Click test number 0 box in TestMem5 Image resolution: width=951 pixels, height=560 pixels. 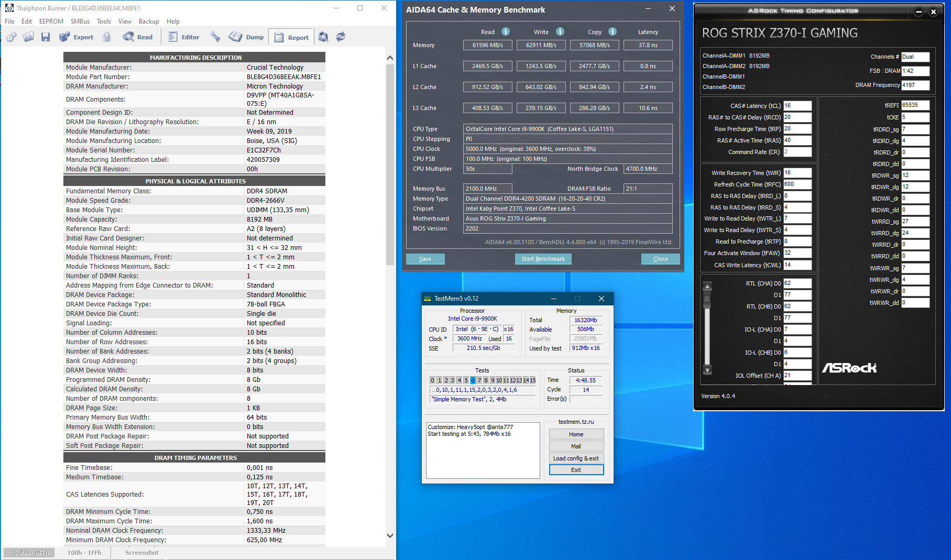click(432, 380)
